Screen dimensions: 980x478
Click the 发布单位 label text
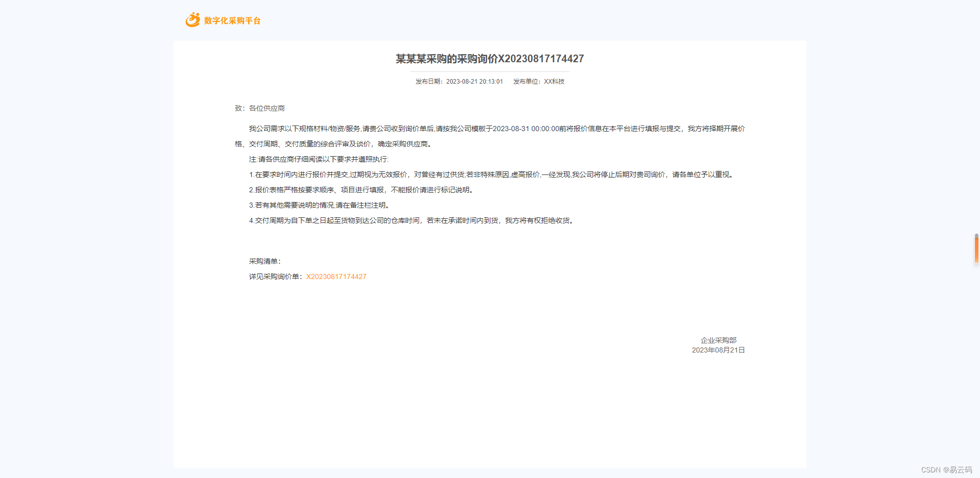526,81
